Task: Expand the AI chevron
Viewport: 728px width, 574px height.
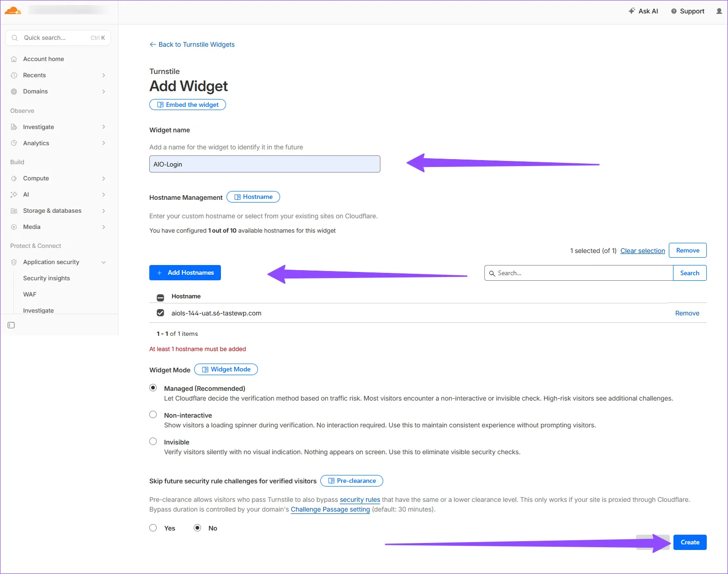Action: coord(104,195)
